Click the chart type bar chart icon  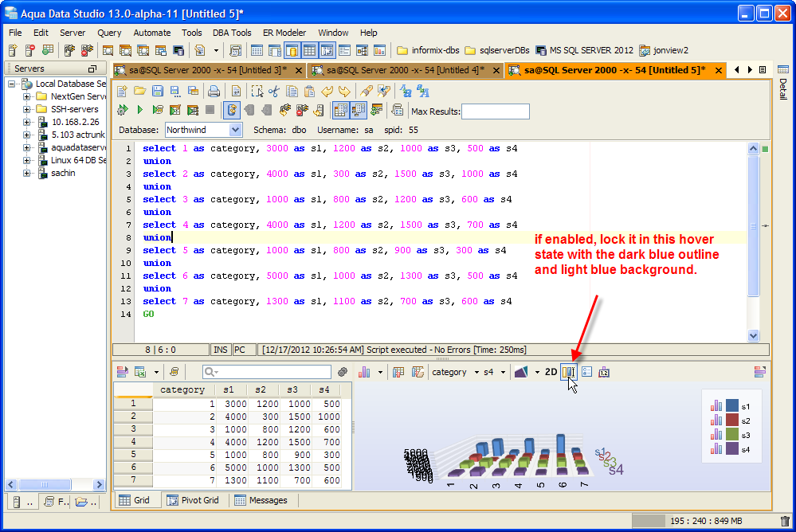point(364,372)
